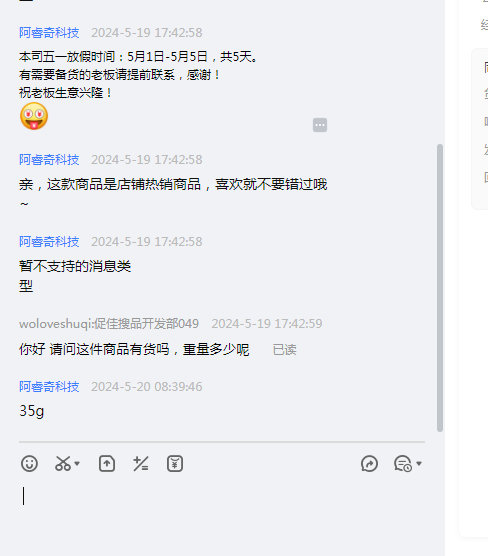Click the love-eyes emoji in the holiday message
This screenshot has width=488, height=556.
34,116
